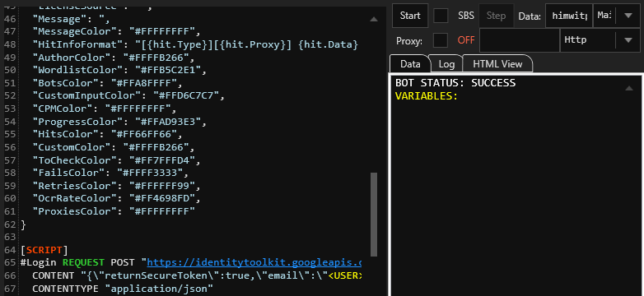Click the "RetriesColor" line
Screen dimensions: 644x296
116,185
